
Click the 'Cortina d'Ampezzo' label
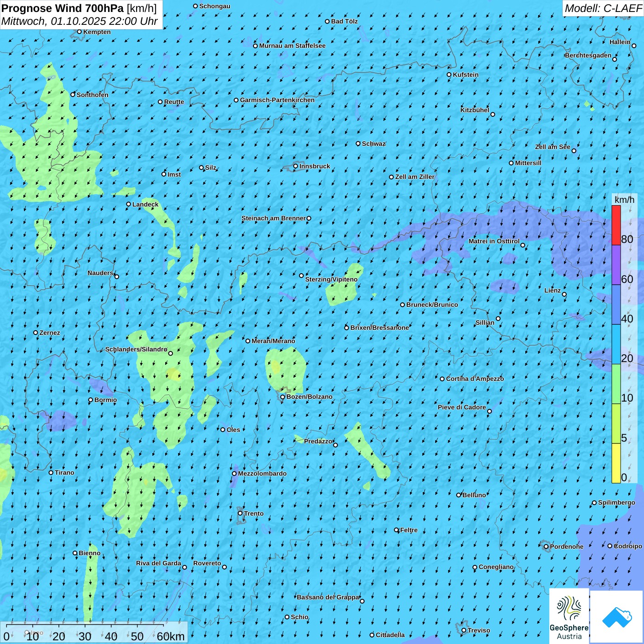[x=475, y=379]
